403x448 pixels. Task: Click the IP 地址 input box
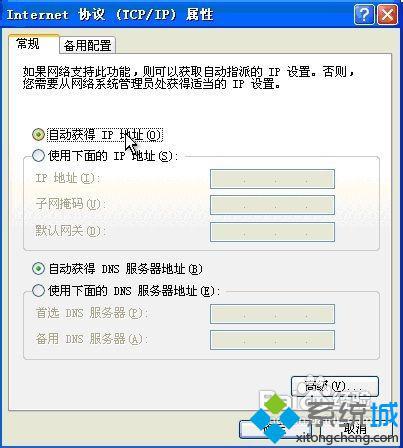[272, 179]
